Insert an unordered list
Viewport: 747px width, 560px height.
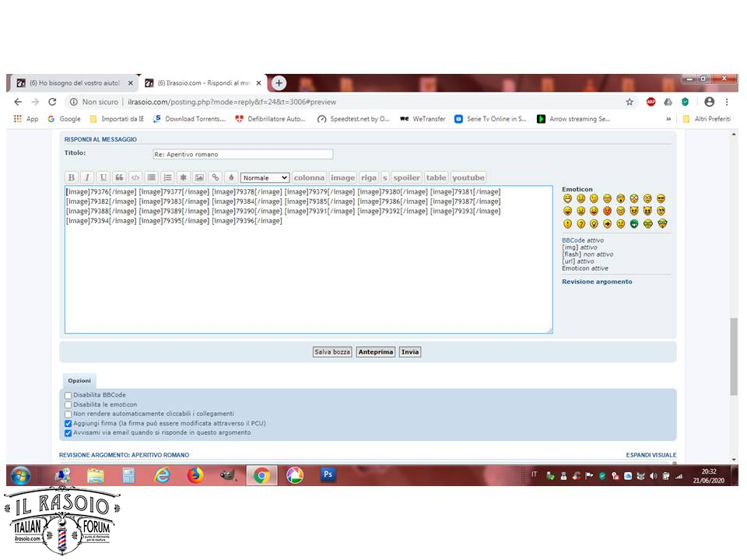[152, 177]
